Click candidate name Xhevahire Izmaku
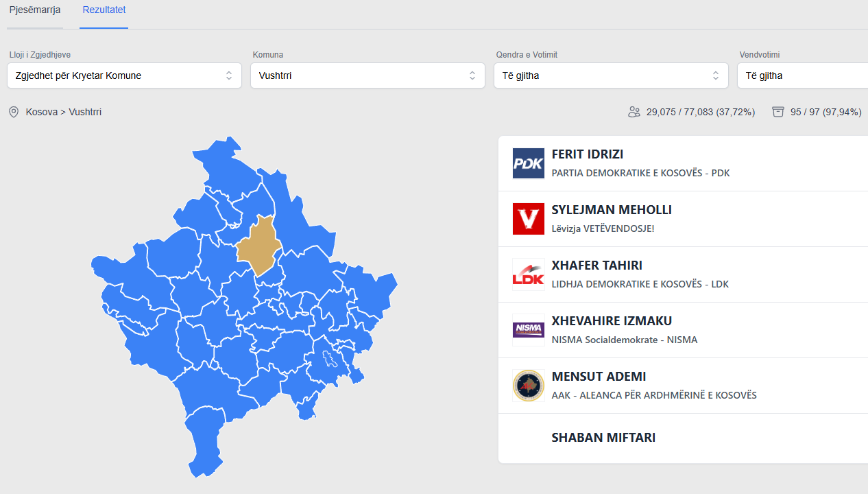Viewport: 868px width, 494px height. click(x=612, y=321)
